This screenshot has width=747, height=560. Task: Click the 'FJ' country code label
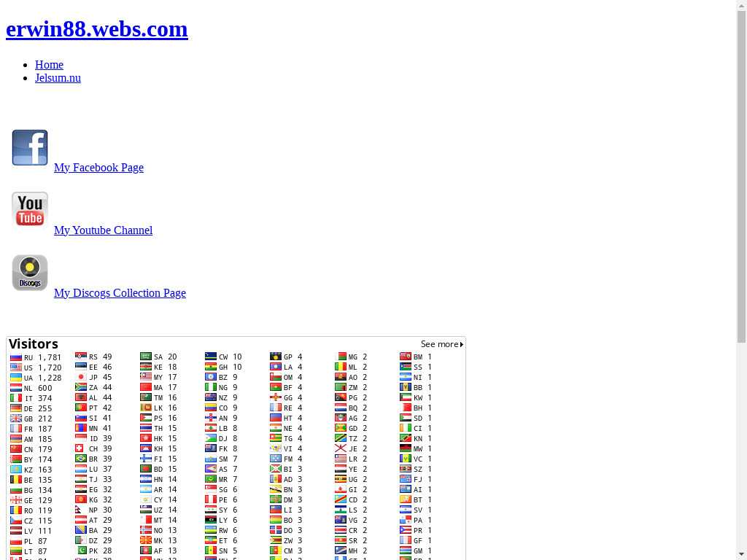tap(417, 480)
